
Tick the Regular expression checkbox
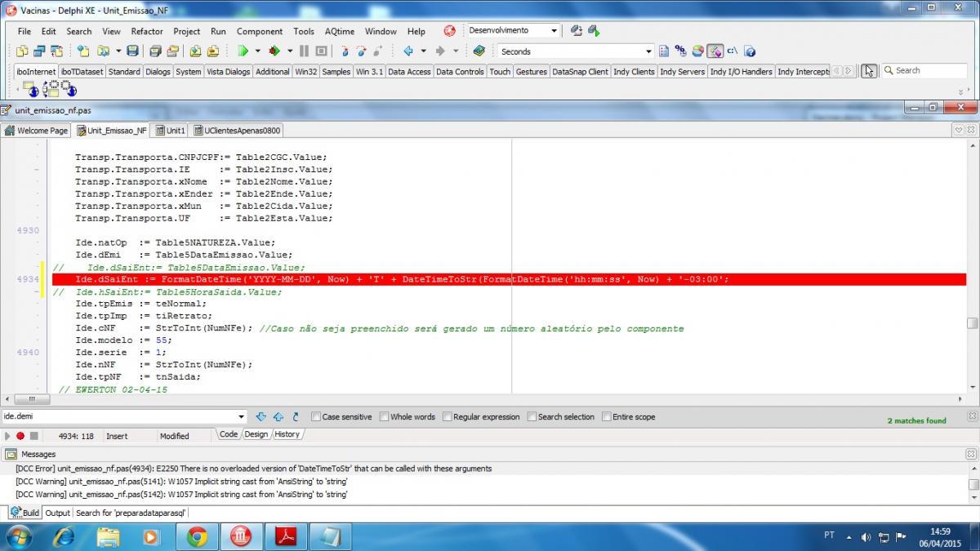click(447, 416)
